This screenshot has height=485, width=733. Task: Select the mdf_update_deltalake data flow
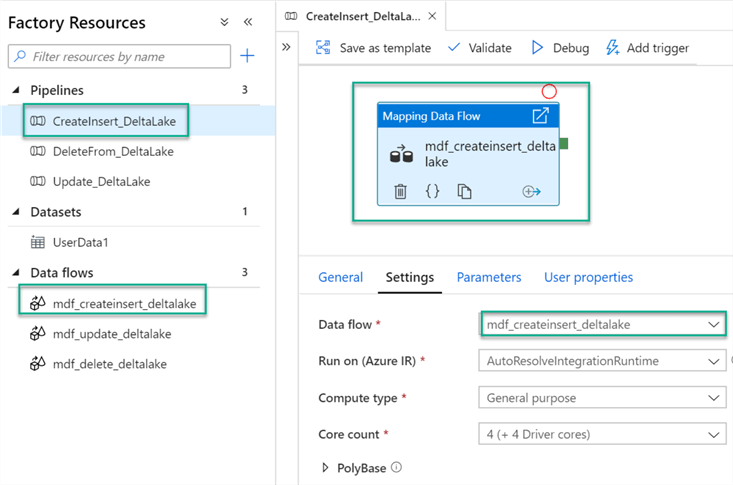111,333
